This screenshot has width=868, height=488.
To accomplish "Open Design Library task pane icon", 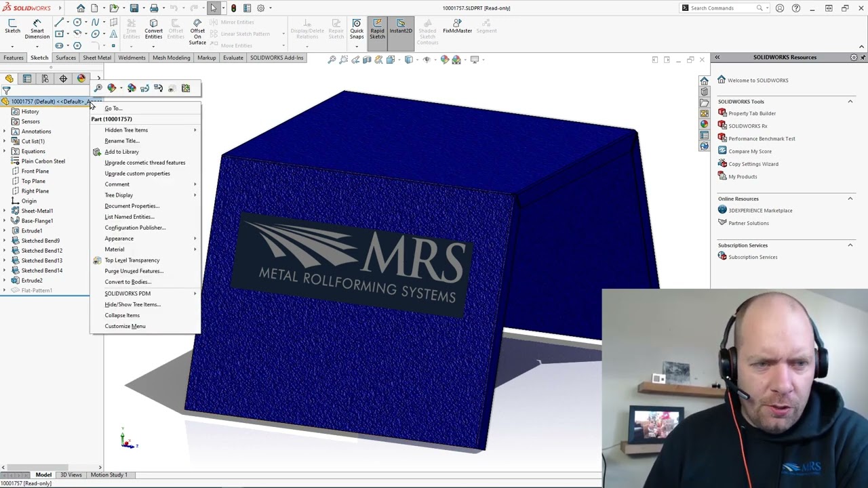I will [704, 91].
